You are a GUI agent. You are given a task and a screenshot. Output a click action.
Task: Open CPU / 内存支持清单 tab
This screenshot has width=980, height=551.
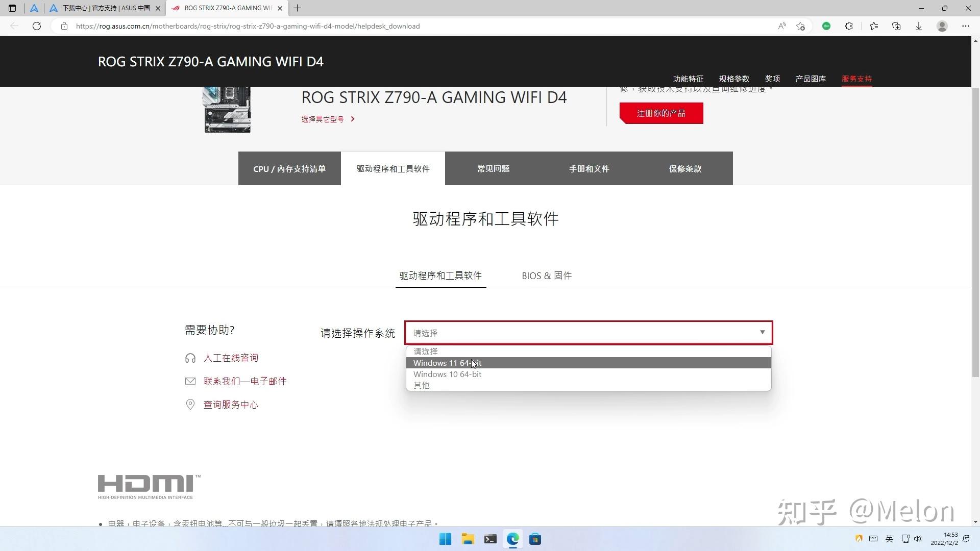289,168
